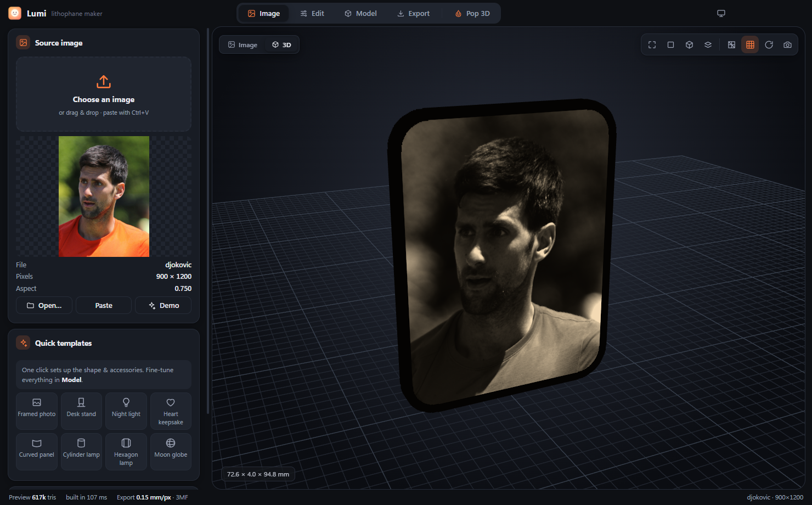Load the Demo image

[163, 305]
